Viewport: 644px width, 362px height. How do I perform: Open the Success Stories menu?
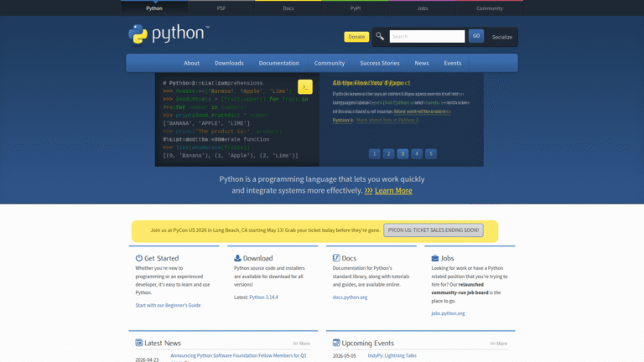point(380,63)
